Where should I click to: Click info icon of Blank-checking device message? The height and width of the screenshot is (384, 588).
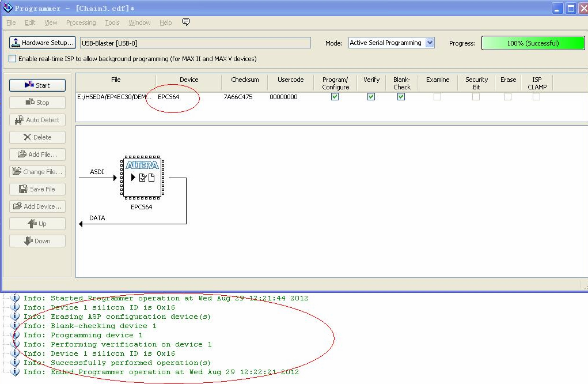click(x=15, y=326)
